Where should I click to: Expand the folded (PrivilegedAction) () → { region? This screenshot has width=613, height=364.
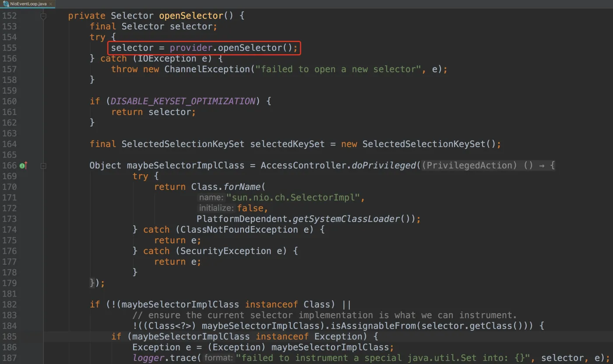tap(488, 165)
